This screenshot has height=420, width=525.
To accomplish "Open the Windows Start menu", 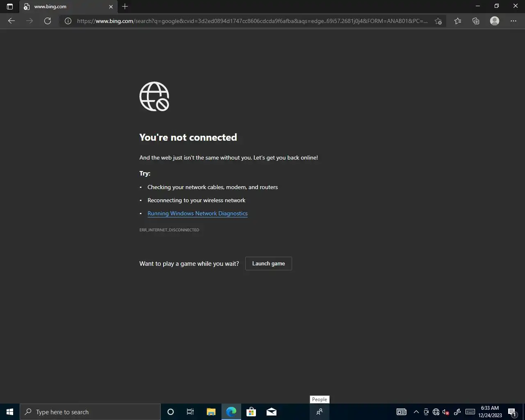I will (x=10, y=412).
